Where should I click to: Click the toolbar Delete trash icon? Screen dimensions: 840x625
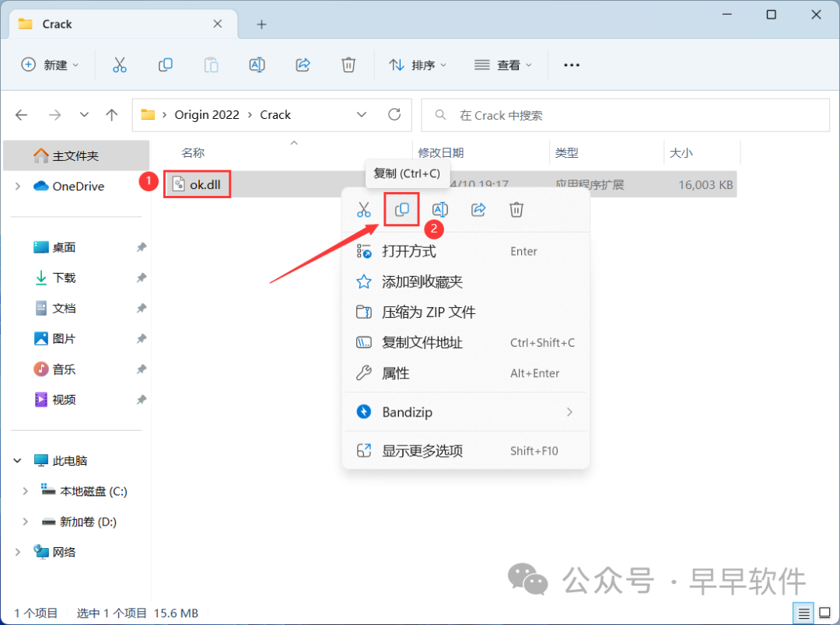tap(349, 65)
